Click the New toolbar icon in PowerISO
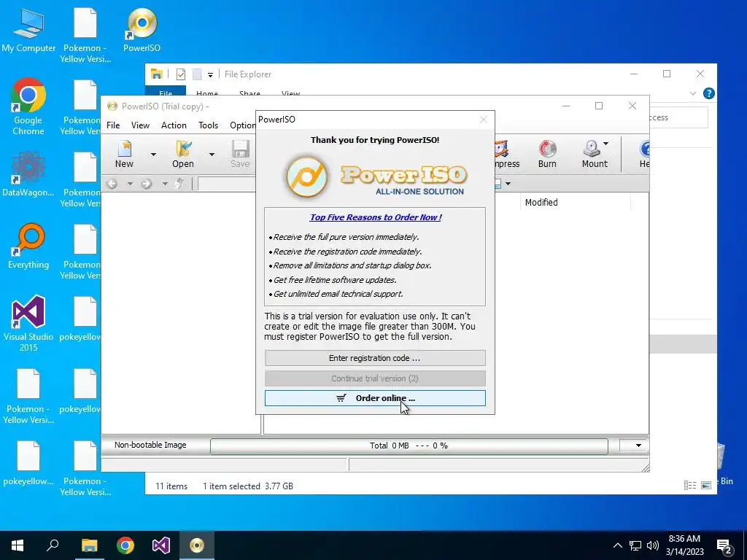The height and width of the screenshot is (560, 747). (x=124, y=154)
